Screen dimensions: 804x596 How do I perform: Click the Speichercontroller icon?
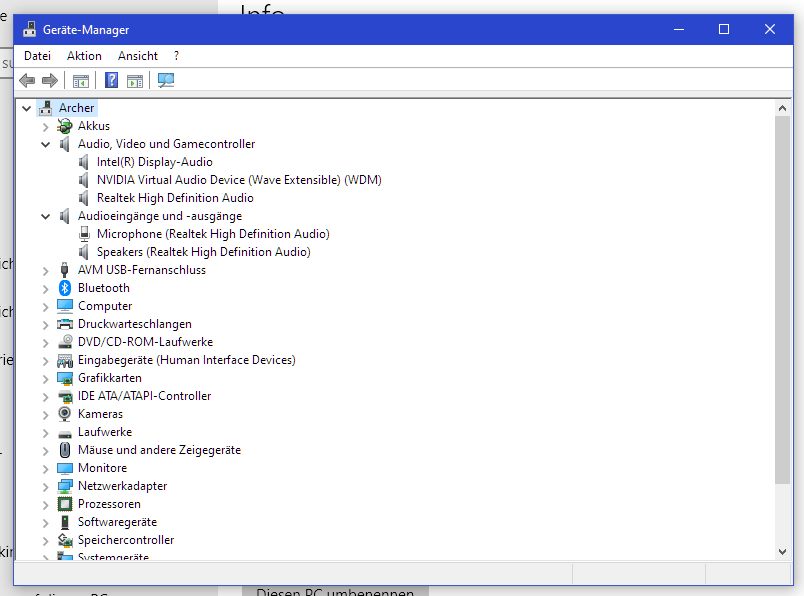click(x=65, y=540)
